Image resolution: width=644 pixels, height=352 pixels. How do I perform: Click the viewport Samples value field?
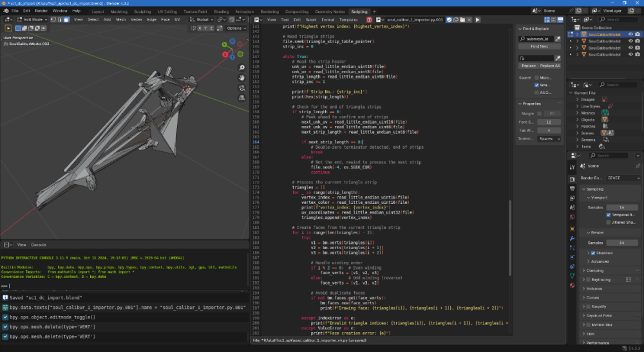621,207
